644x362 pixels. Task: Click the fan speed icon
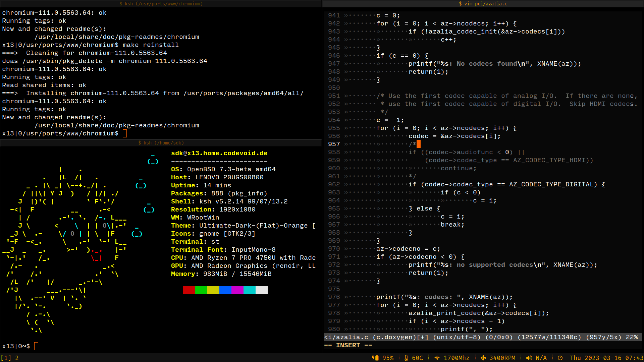(483, 358)
